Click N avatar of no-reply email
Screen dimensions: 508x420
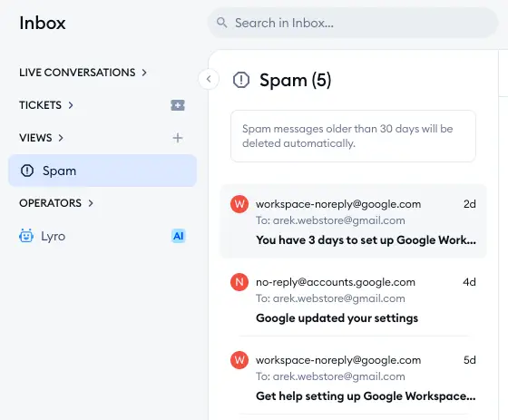coord(239,282)
